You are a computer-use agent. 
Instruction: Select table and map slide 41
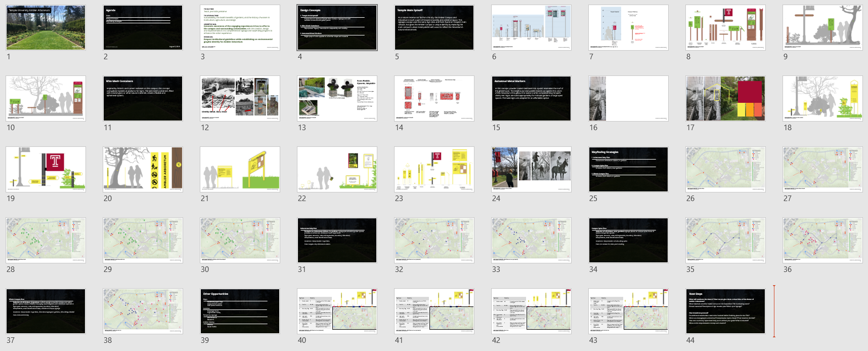pyautogui.click(x=435, y=311)
